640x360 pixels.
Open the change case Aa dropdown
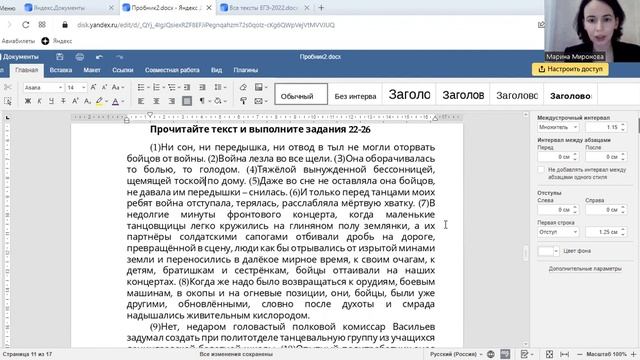[118, 87]
